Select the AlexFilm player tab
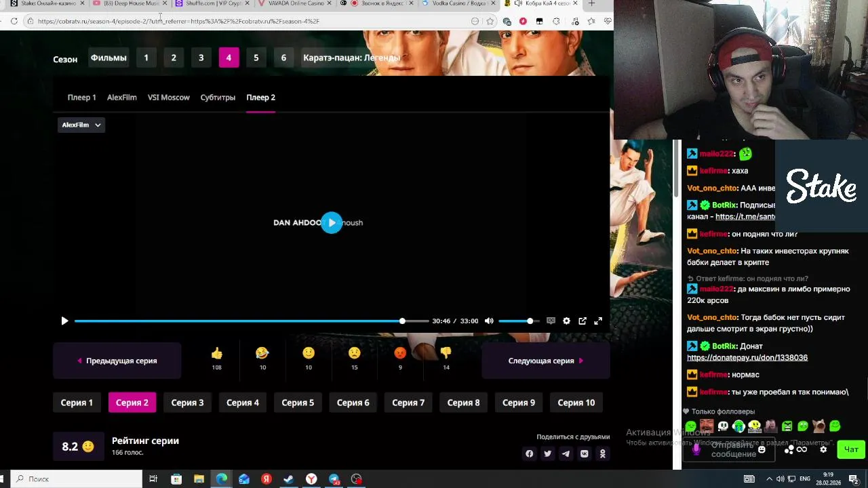The width and height of the screenshot is (868, 488). 121,97
